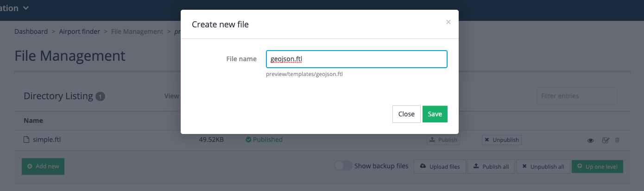The width and height of the screenshot is (644, 191).
Task: Click the Published status of simple.ftl
Action: [x=264, y=140]
